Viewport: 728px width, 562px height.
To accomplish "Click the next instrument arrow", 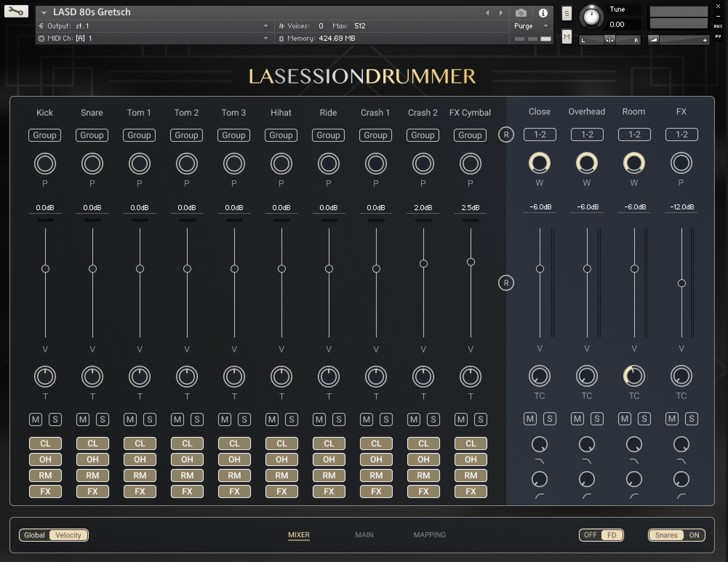I will [501, 13].
